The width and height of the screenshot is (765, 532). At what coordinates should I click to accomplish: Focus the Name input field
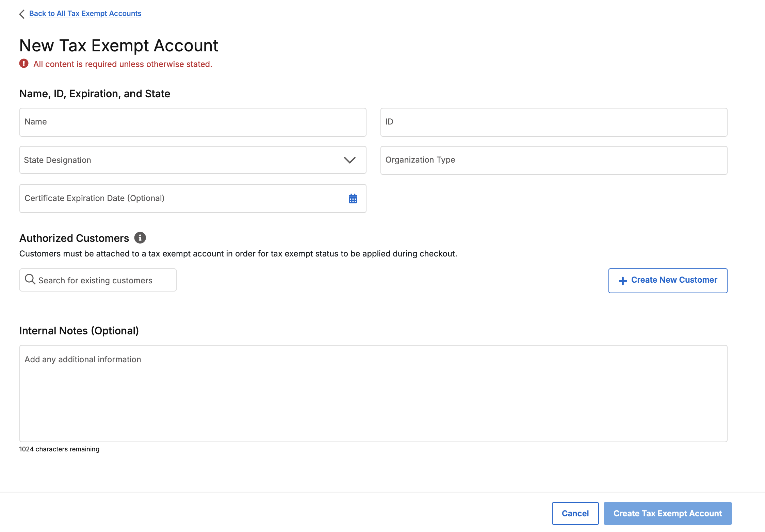coord(193,122)
